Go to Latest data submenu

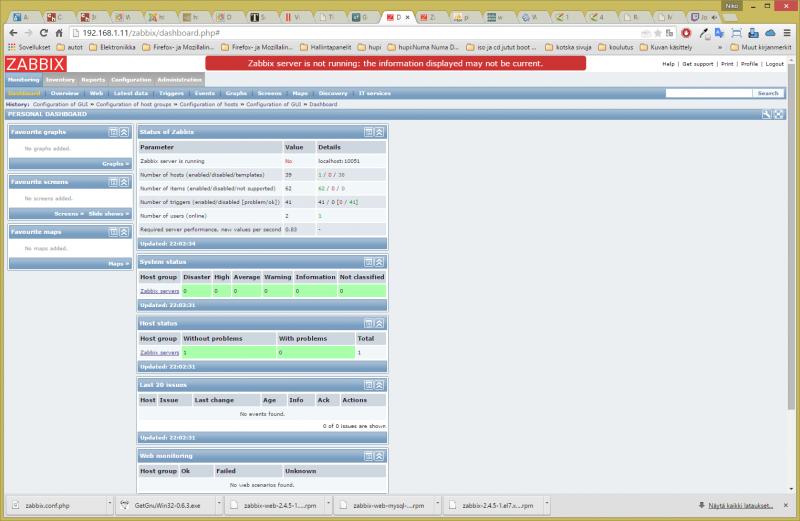click(x=131, y=93)
